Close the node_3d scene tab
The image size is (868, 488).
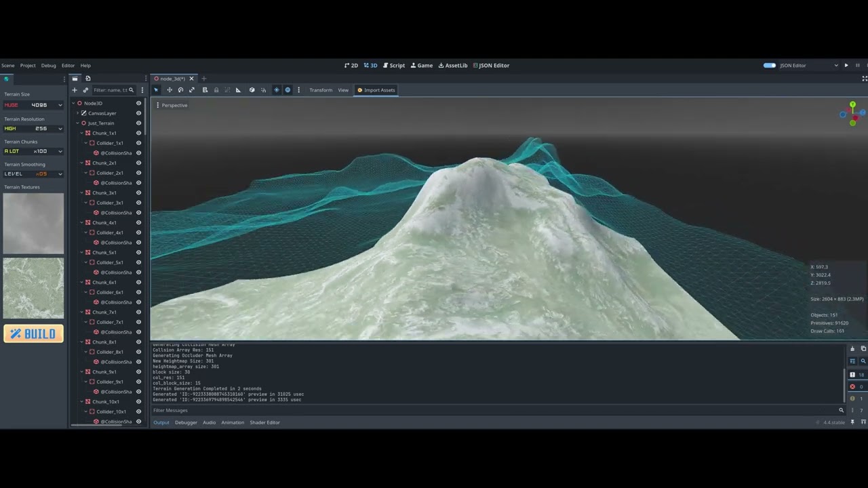[x=191, y=79]
